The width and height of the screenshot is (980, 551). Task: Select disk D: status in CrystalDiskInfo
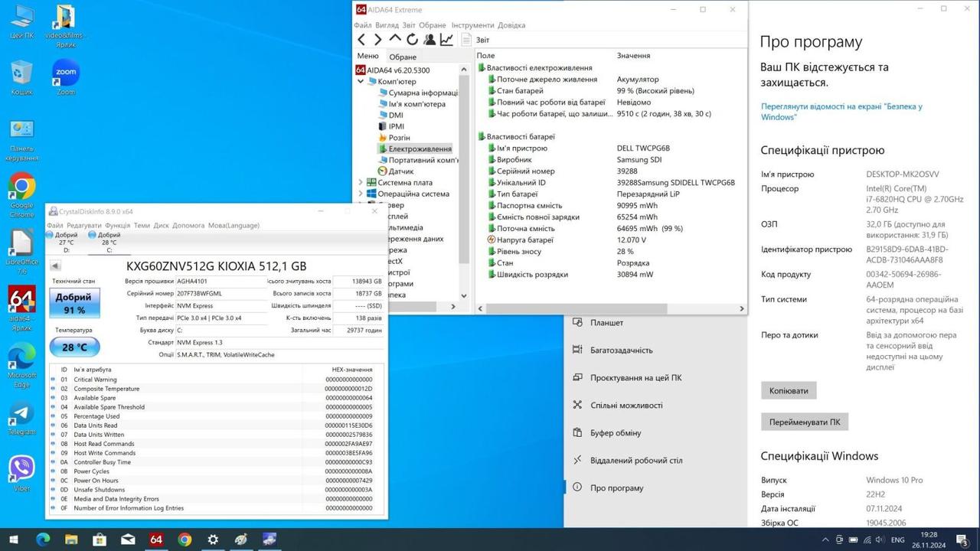(x=62, y=242)
